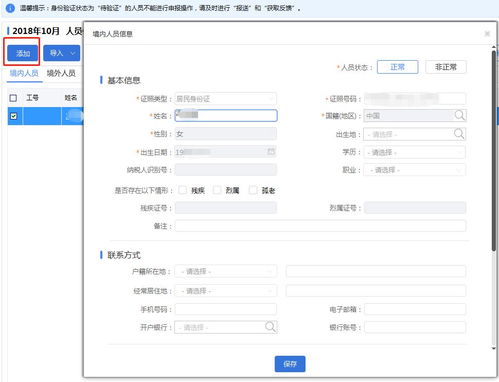Click the 手机号码 input field

pos(226,309)
